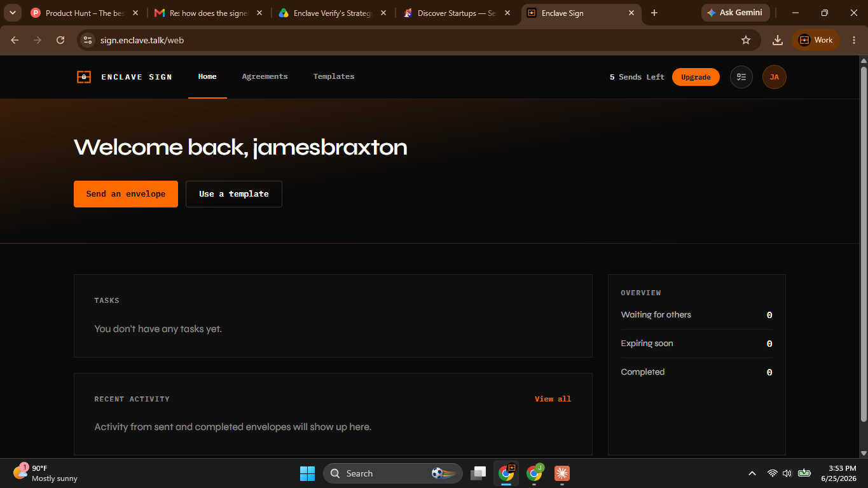868x488 pixels.
Task: View site information icon in address bar
Action: [88, 40]
